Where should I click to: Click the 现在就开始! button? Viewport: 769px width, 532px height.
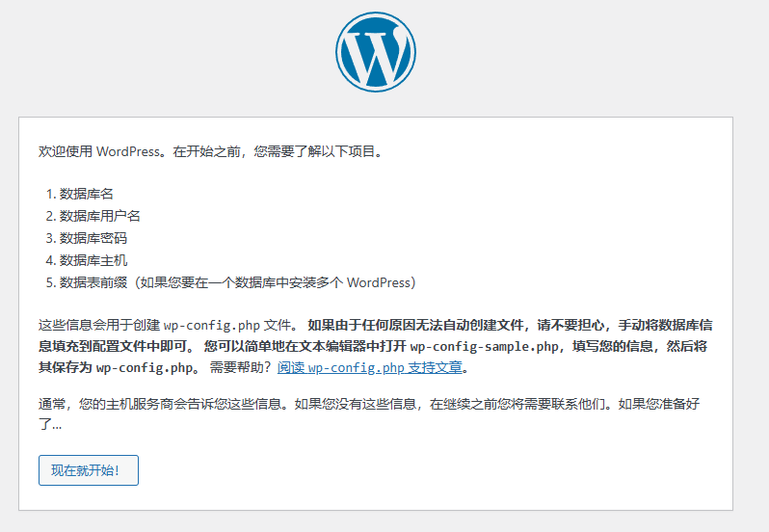pos(89,470)
